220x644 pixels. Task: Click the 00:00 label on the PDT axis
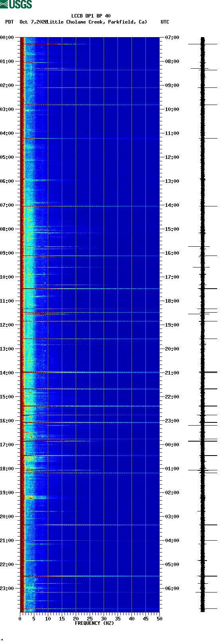coord(7,38)
